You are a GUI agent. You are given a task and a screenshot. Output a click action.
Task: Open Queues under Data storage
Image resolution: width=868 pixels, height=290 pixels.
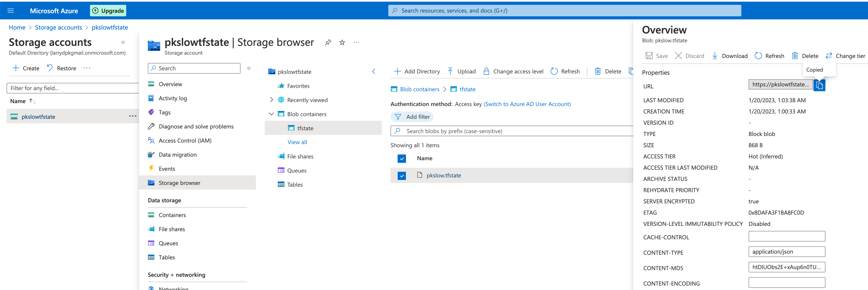(168, 243)
